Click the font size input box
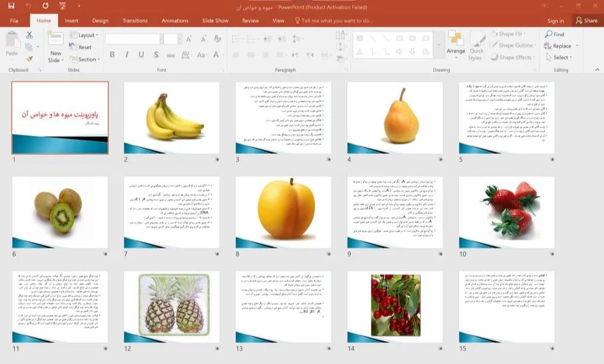604x364 pixels. [170, 39]
